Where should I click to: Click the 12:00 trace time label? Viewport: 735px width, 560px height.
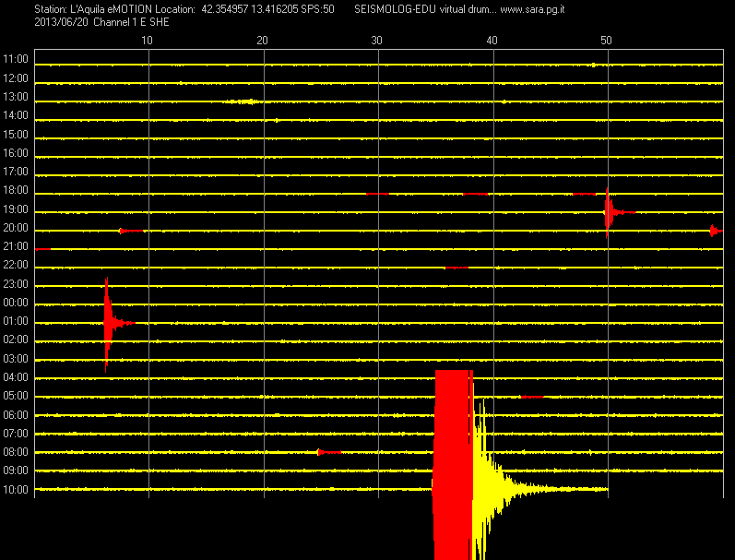[16, 78]
